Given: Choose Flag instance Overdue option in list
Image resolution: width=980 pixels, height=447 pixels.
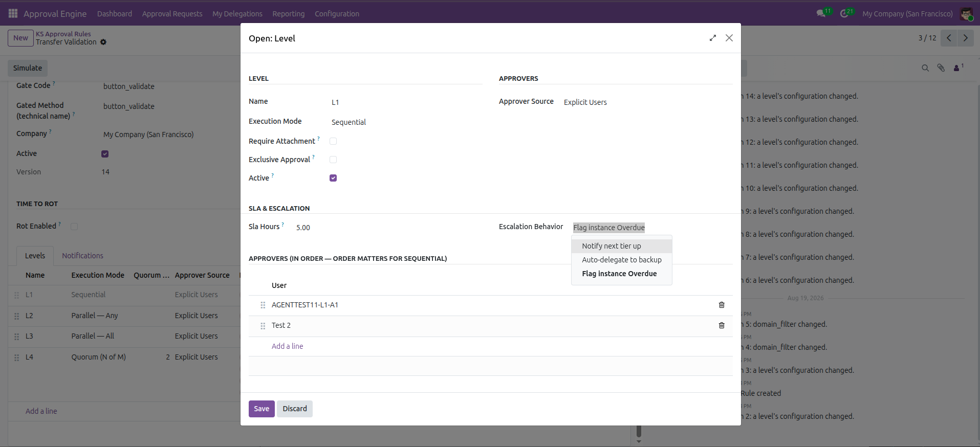Looking at the screenshot, I should (x=622, y=274).
